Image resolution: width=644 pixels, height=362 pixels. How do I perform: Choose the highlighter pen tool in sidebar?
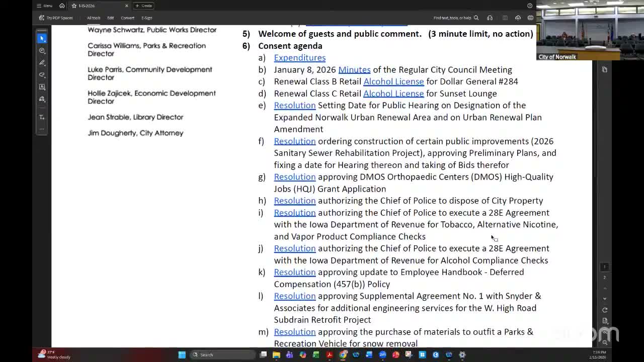click(42, 63)
